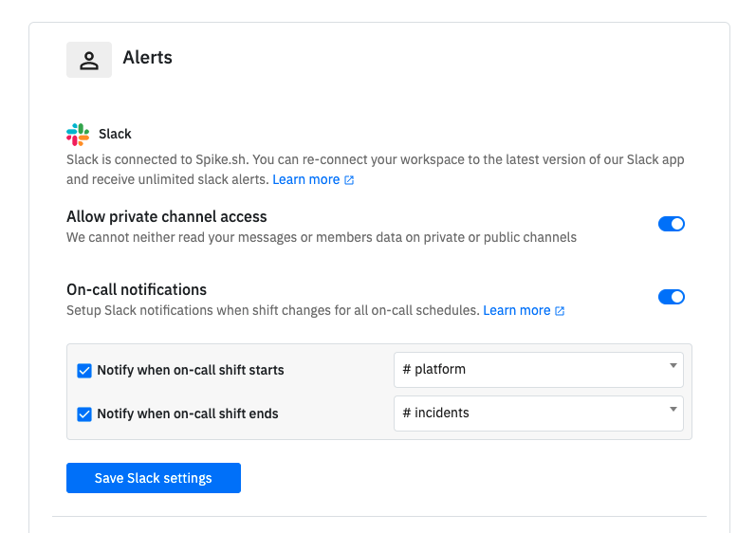Click the arrow on the # platform dropdown
Image resolution: width=756 pixels, height=533 pixels.
pos(673,366)
